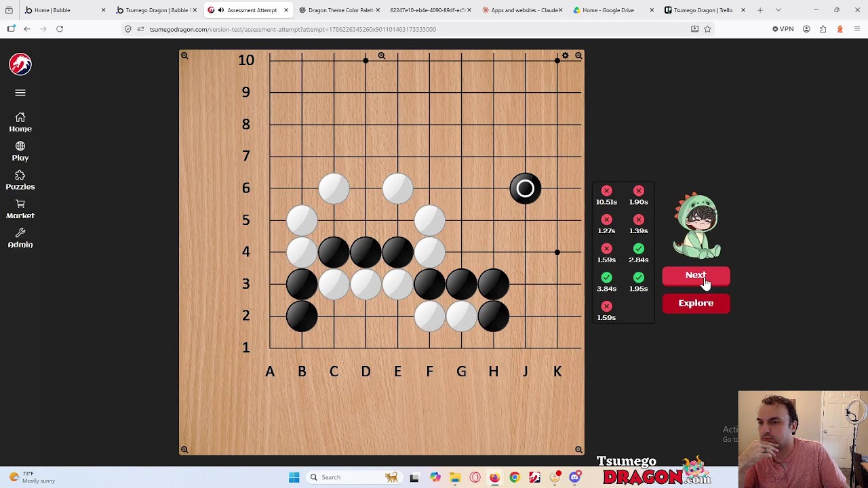Switch to Tsumego Dragon | Bubble tab

(156, 10)
